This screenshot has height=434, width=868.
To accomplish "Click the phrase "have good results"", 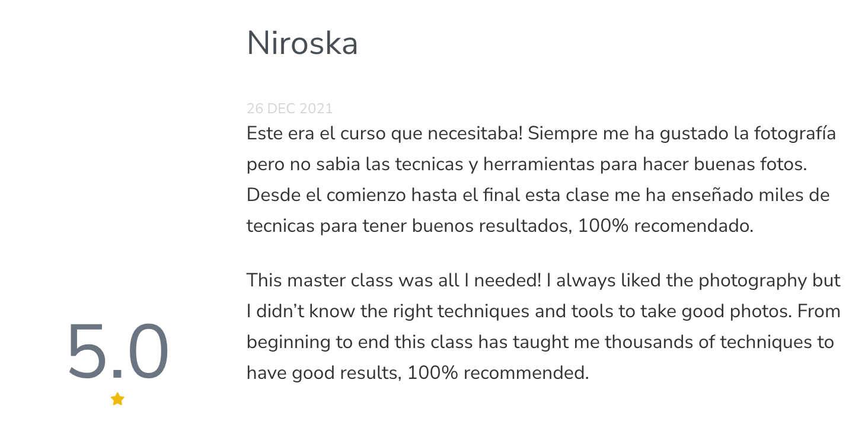I will 321,374.
